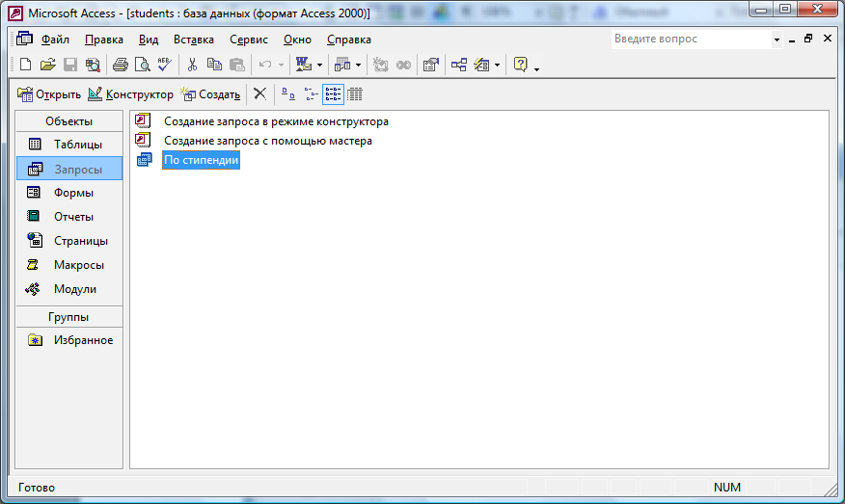Viewport: 845px width, 504px height.
Task: Click the Открыть button
Action: click(49, 94)
